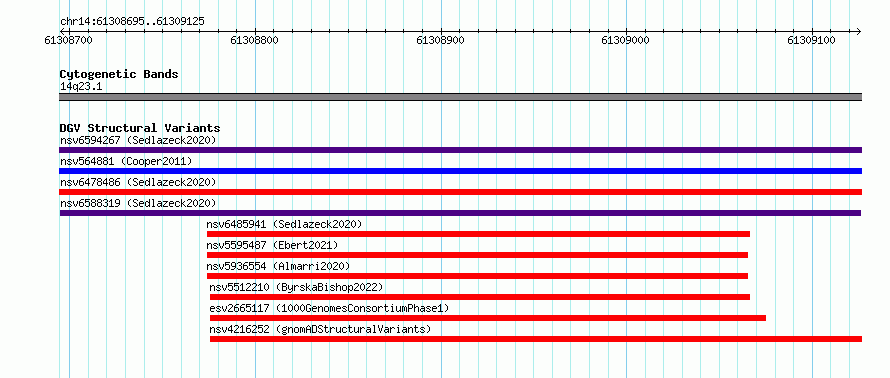890x378 pixels.
Task: Click nsv4216252 (gnomADStructuralVariants) label
Action: 320,329
